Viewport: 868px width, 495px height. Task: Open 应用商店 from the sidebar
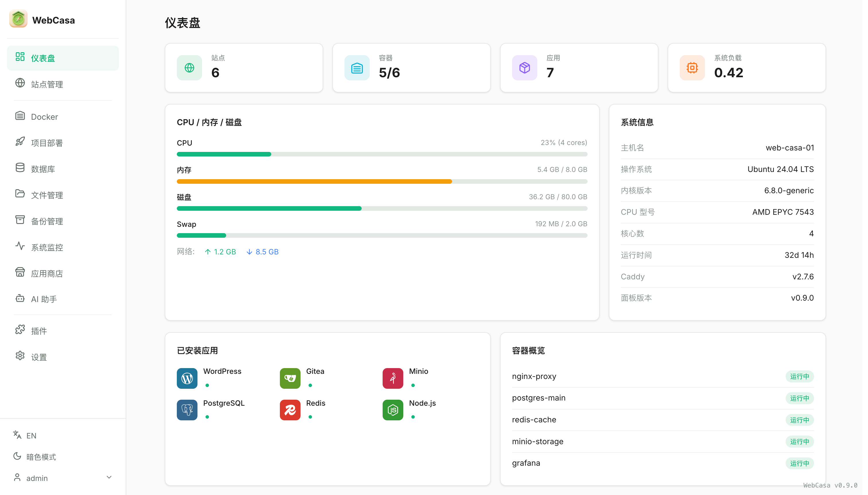point(63,273)
